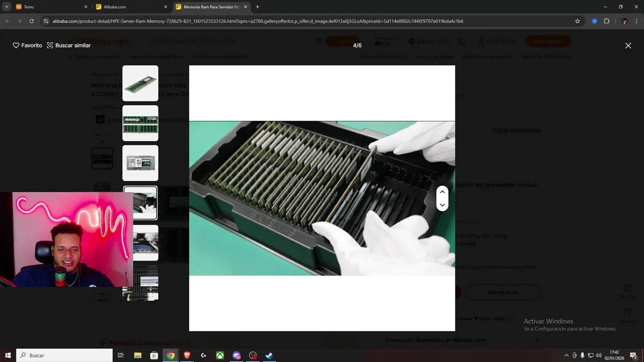Open the blue extension icon
Viewport: 644px width, 362px height.
[594, 21]
